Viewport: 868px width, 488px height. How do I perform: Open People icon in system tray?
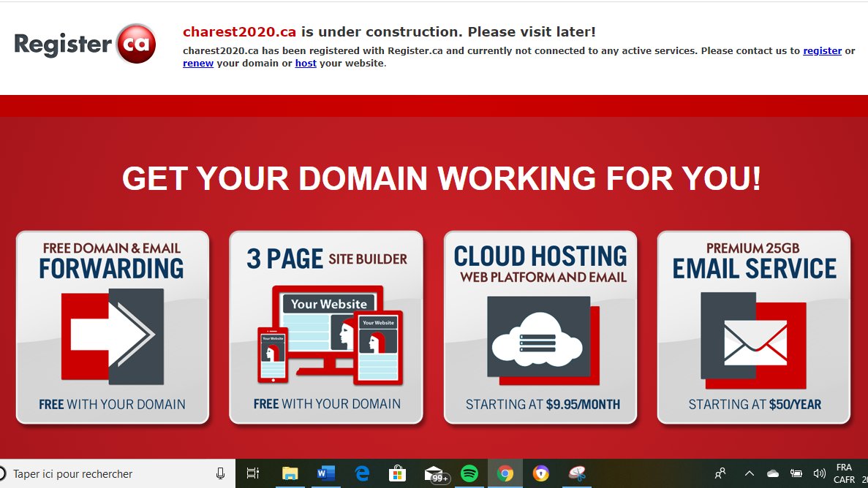point(720,473)
